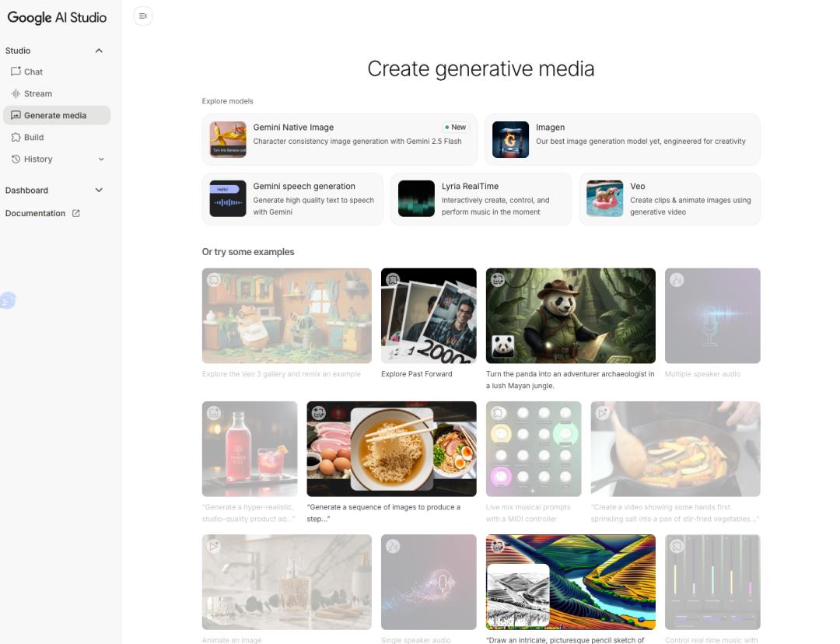Collapse the Studio section chevron

click(99, 51)
